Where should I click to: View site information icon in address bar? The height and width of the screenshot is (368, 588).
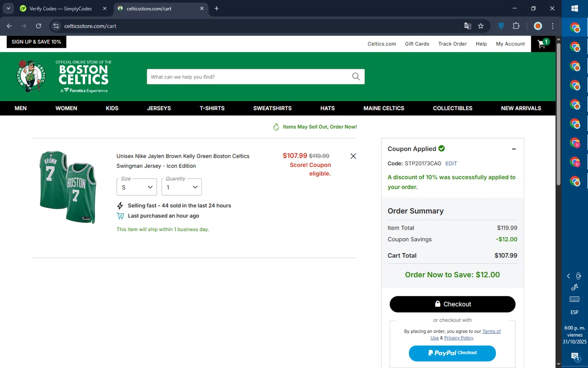pos(56,26)
